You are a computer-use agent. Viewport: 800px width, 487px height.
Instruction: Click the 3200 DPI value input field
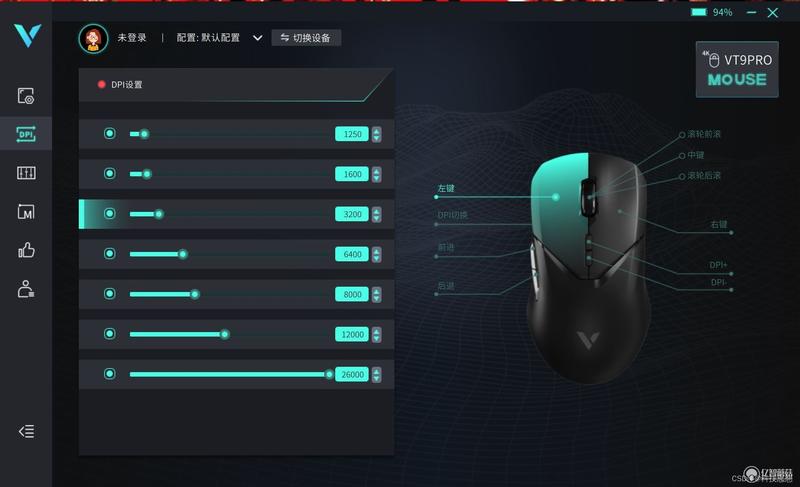352,214
